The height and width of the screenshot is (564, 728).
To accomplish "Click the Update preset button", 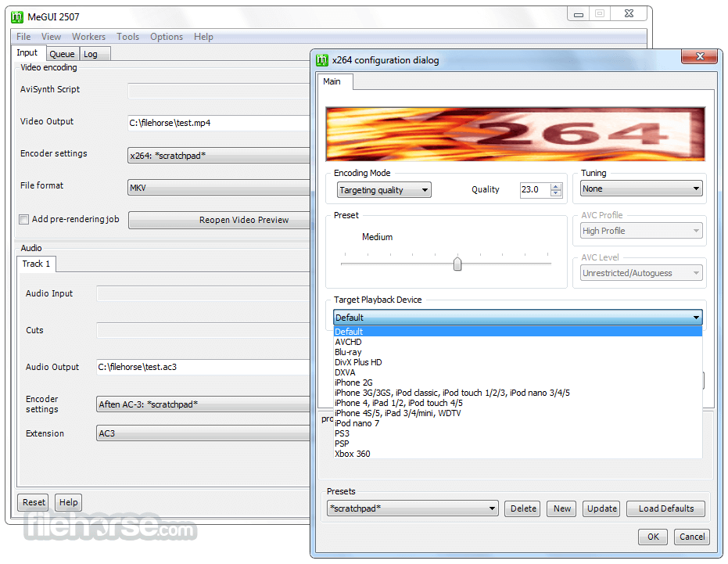I will (x=602, y=508).
